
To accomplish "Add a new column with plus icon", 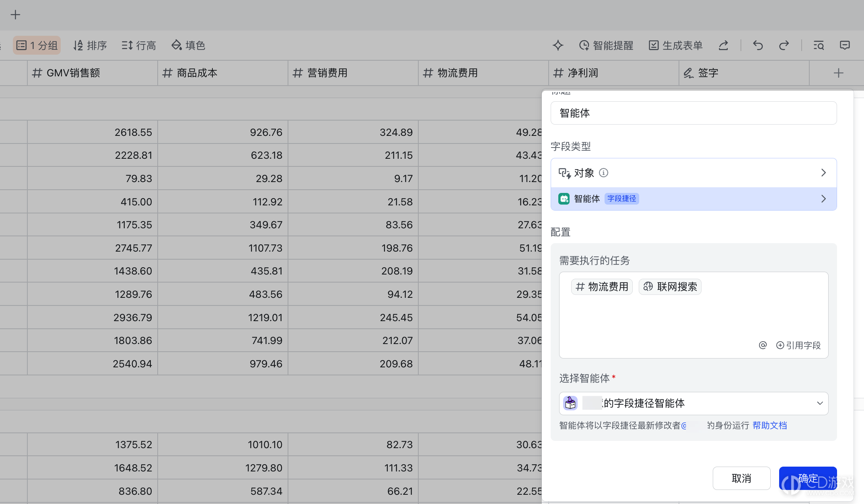I will coord(839,73).
